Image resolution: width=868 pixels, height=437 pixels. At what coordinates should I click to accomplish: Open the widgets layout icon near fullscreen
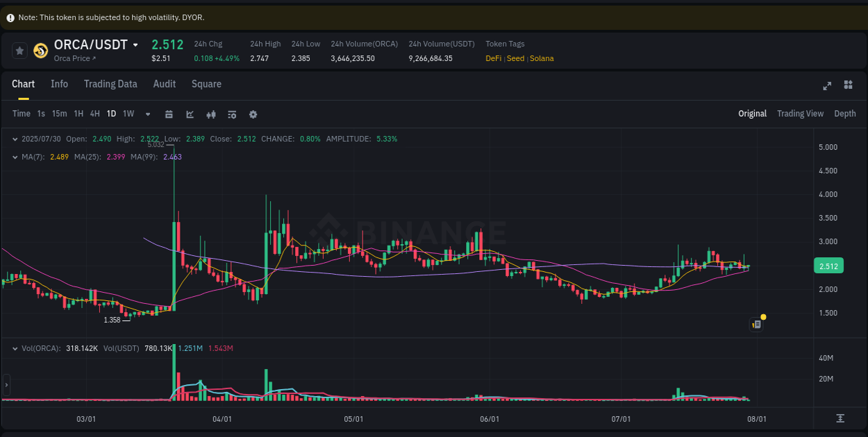pos(848,85)
